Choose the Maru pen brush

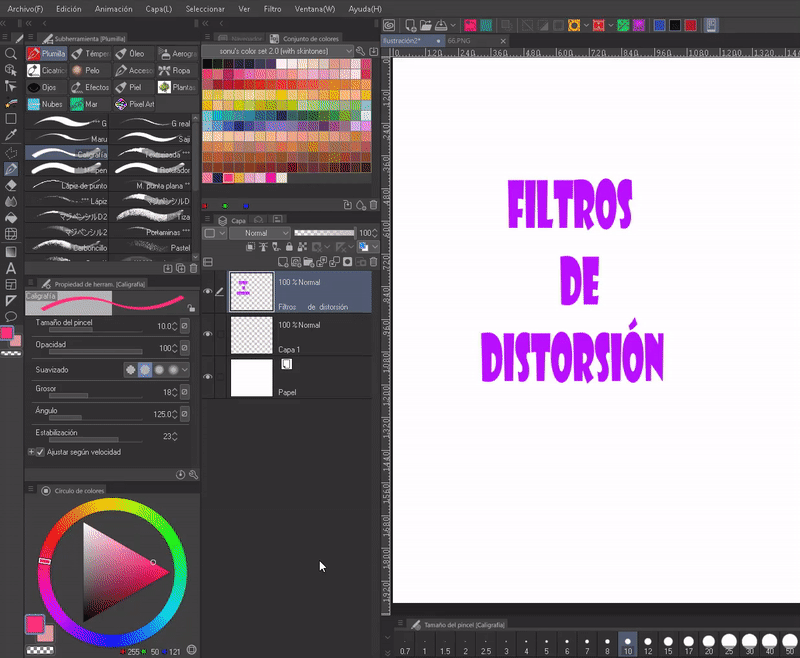pyautogui.click(x=67, y=138)
